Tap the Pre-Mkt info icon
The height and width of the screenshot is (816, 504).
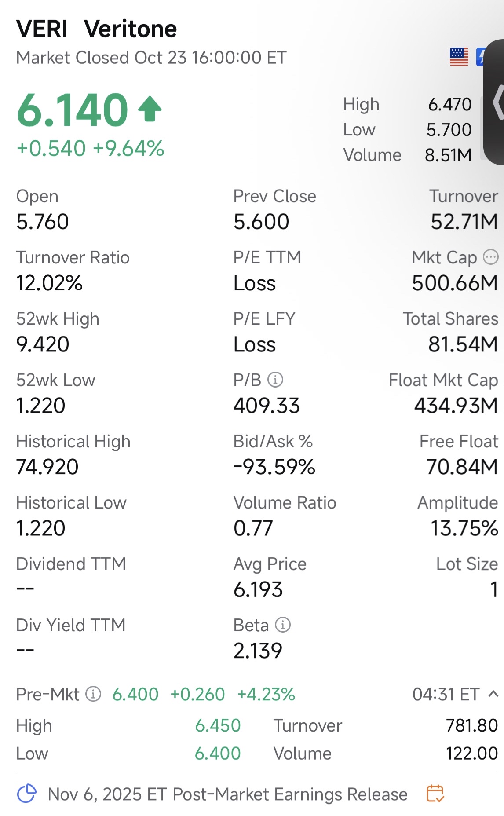(93, 694)
